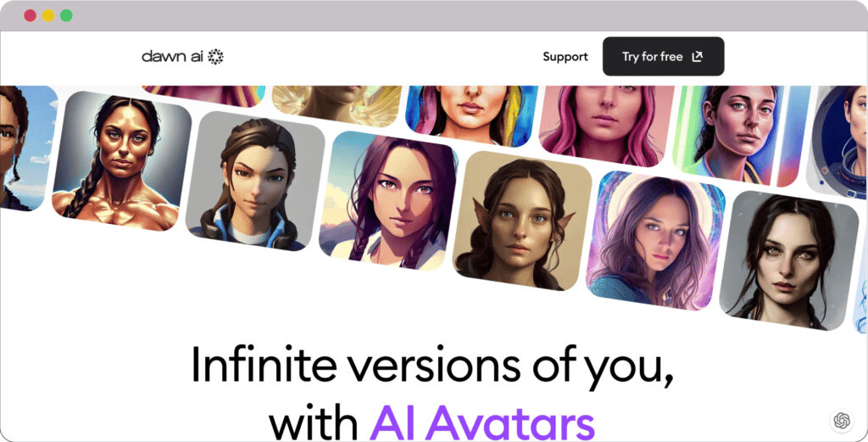The height and width of the screenshot is (442, 868).
Task: Click the green maximize dot
Action: click(66, 15)
